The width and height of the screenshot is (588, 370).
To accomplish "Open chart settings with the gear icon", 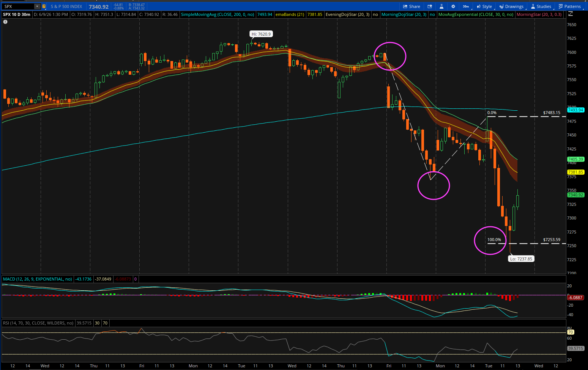I will [x=453, y=6].
